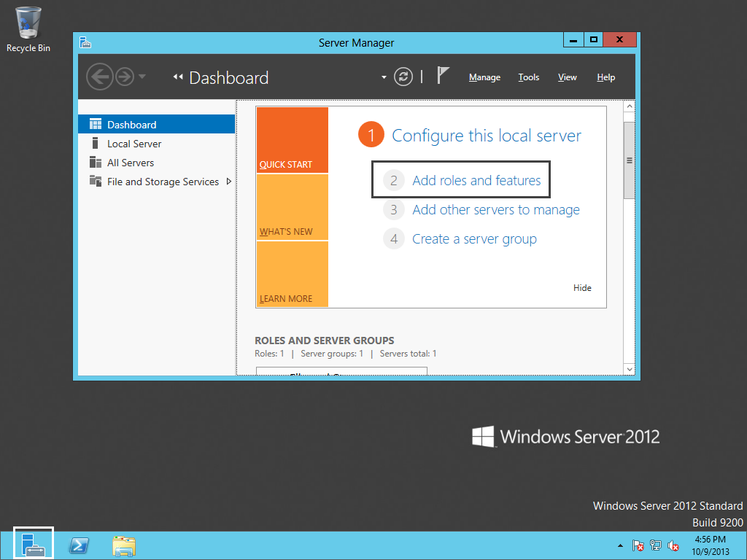Screen dimensions: 747x560
Task: Click Server Manager taskbar icon
Action: coord(34,545)
